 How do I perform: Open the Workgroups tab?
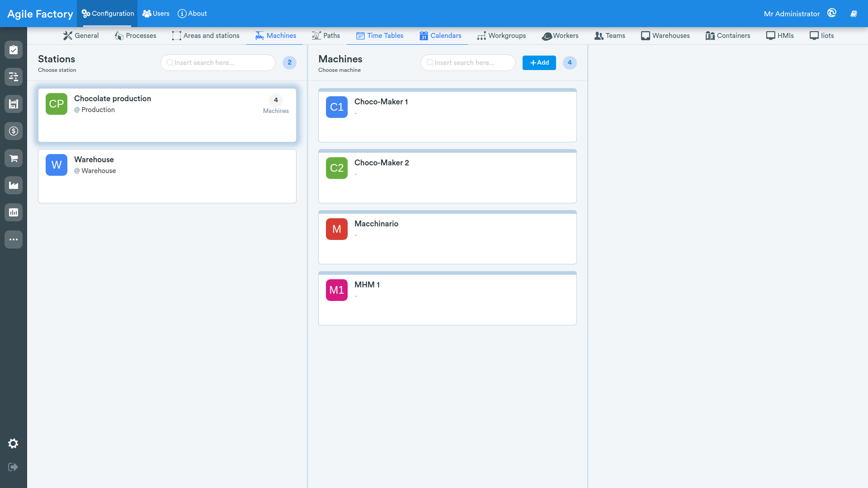pyautogui.click(x=501, y=36)
